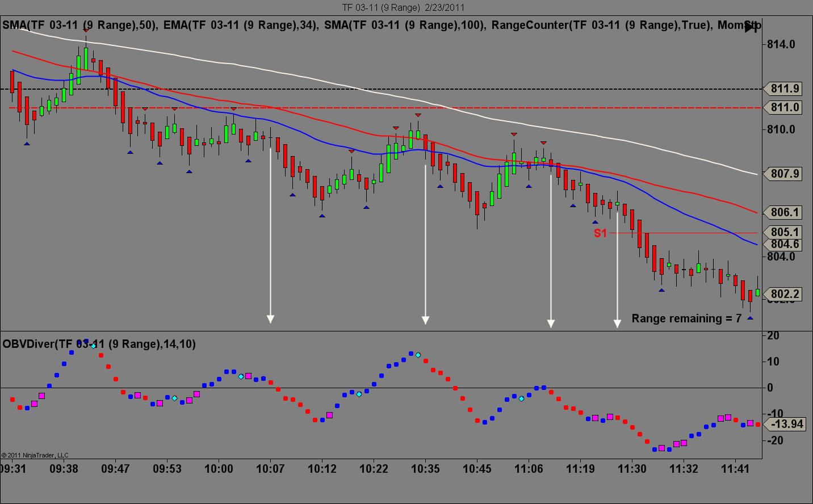This screenshot has height=504, width=813.
Task: Click the 09:38 time axis label
Action: pyautogui.click(x=64, y=469)
